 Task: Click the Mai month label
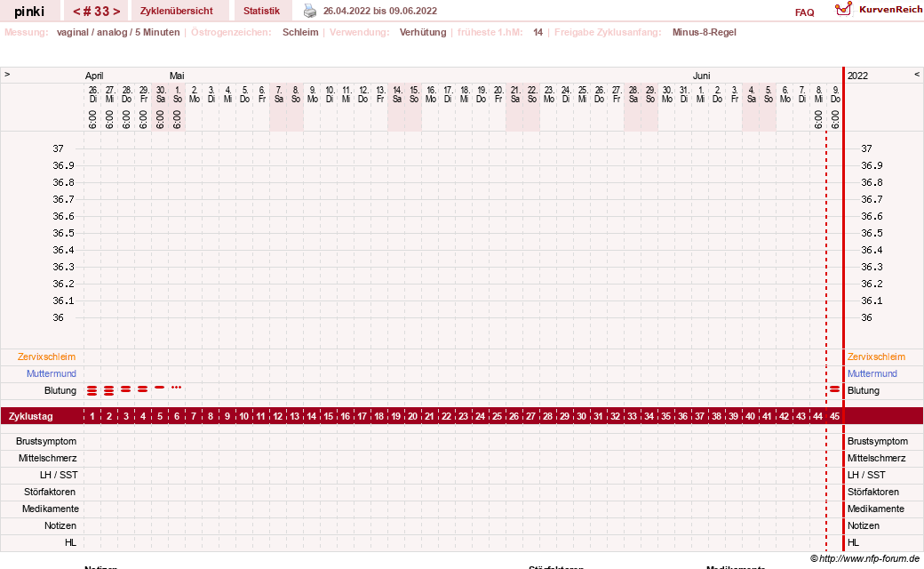(177, 76)
